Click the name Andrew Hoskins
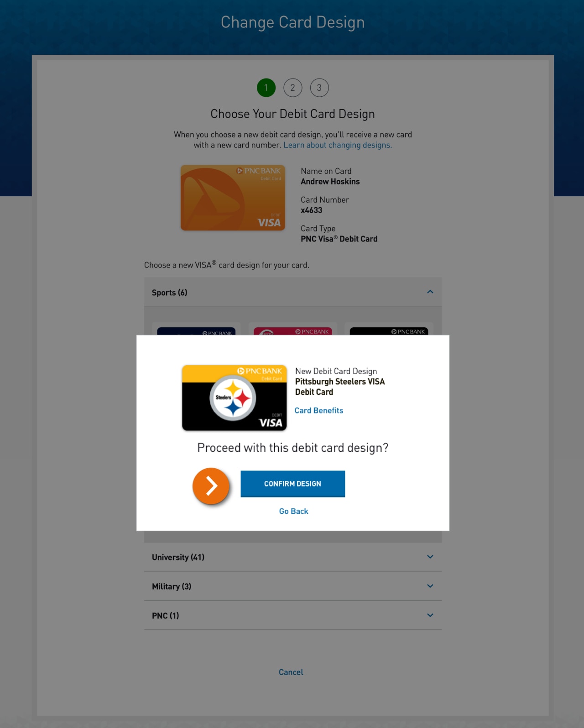 pyautogui.click(x=330, y=182)
